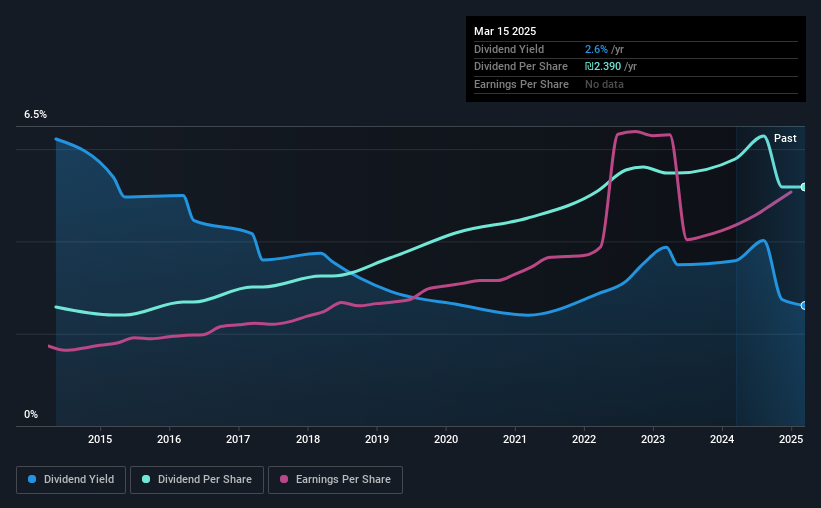Viewport: 821px width, 508px height.
Task: Toggle the Earnings Per Share legend button
Action: 335,480
